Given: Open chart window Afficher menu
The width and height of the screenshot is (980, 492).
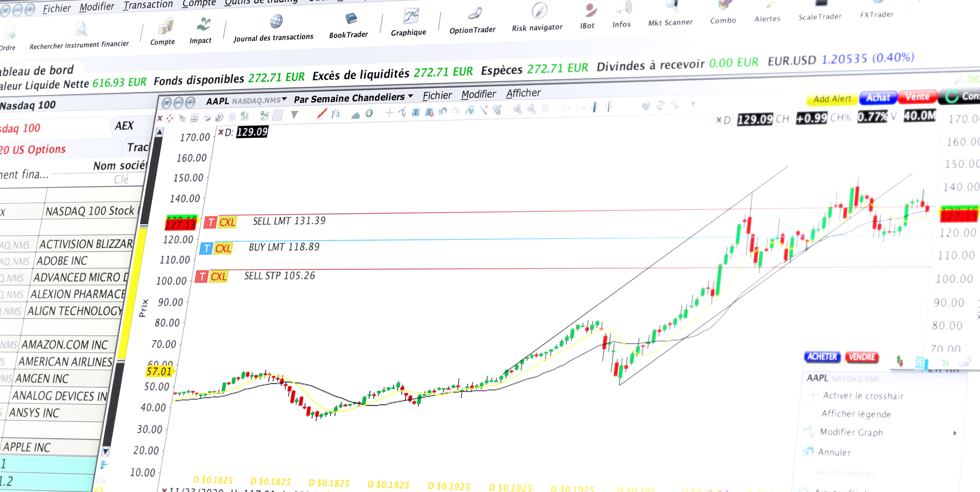Looking at the screenshot, I should 523,93.
